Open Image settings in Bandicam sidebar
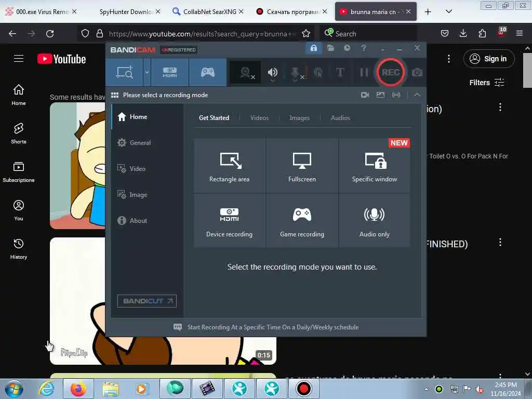 (x=147, y=195)
